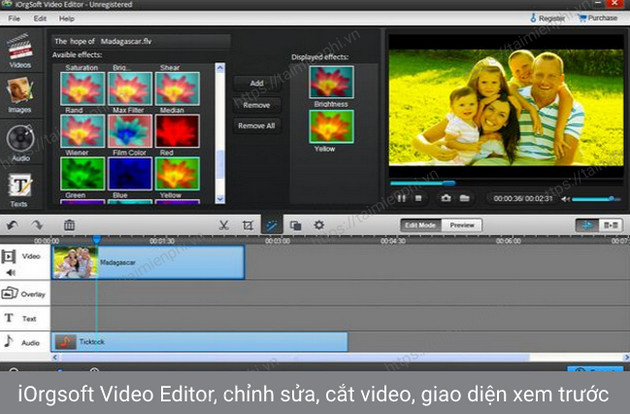Click the Add effect button
630x414 pixels.
pos(257,83)
